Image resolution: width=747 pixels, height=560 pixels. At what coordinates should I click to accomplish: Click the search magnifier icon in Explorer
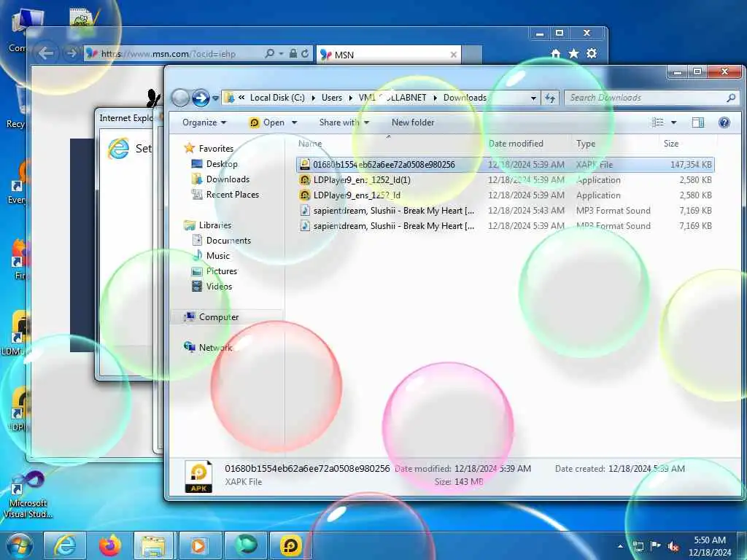point(731,98)
